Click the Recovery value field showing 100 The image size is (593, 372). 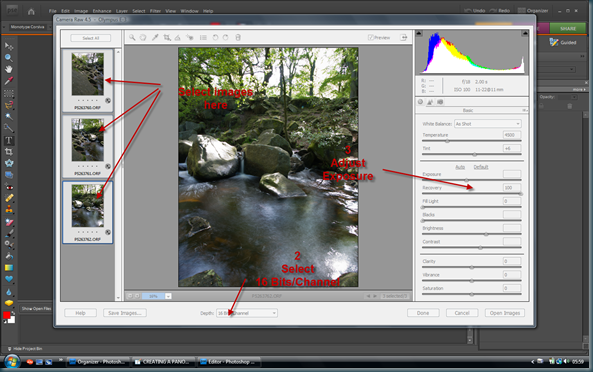point(512,188)
